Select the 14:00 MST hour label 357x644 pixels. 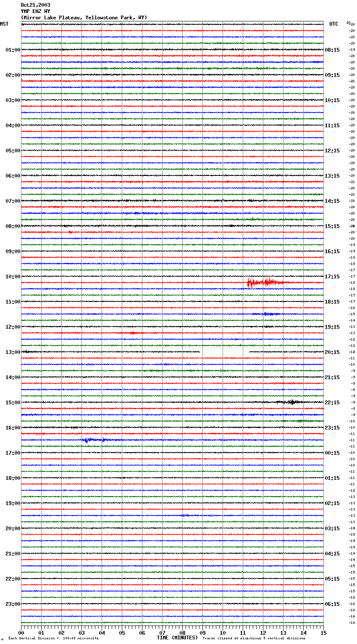[x=13, y=377]
